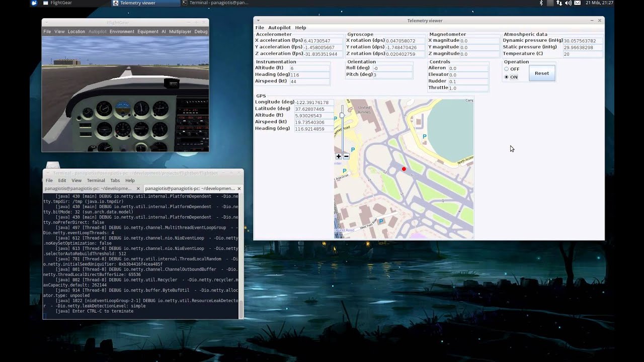Open Autopilot menu in Telemetry viewer
The height and width of the screenshot is (362, 644).
coord(279,28)
